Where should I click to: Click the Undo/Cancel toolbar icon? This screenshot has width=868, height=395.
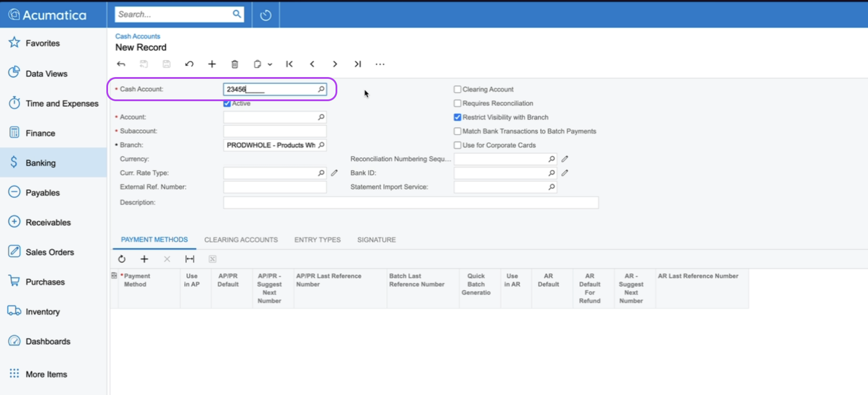(x=189, y=64)
